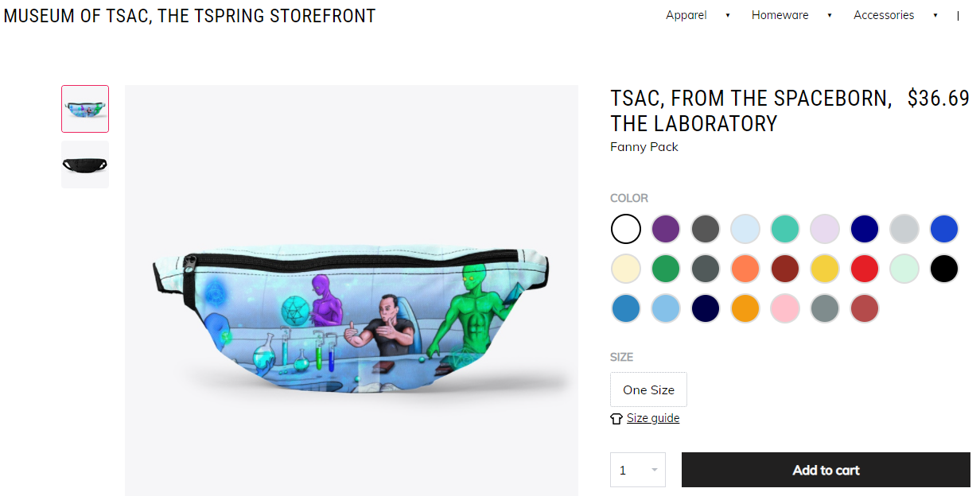Choose the white color swatch
Viewport: 980px width, 496px height.
(626, 229)
